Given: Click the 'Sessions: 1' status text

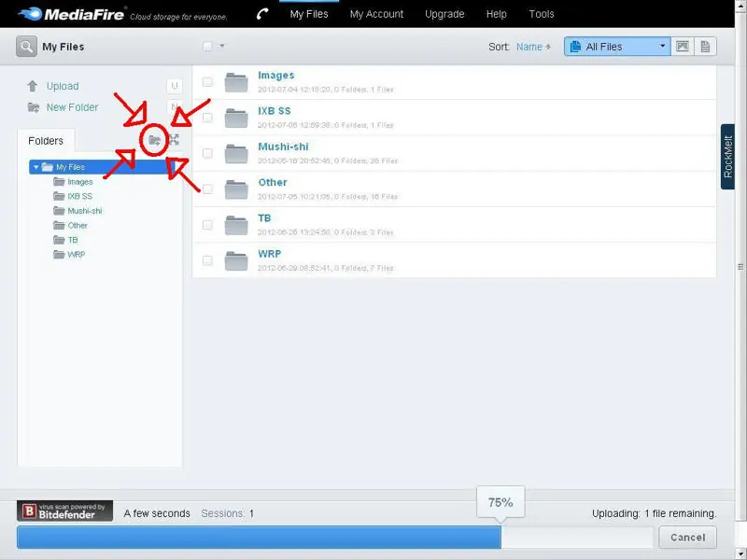Looking at the screenshot, I should click(x=227, y=514).
